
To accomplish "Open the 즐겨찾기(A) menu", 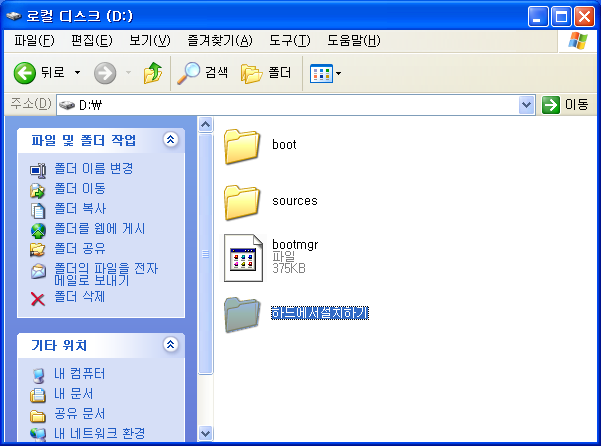I will (x=220, y=40).
